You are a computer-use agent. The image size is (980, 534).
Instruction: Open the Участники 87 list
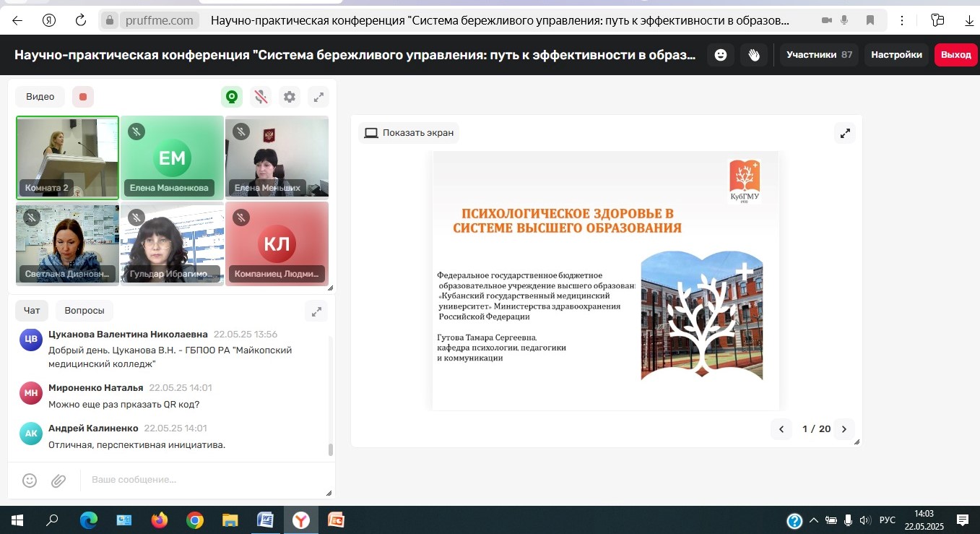click(819, 55)
